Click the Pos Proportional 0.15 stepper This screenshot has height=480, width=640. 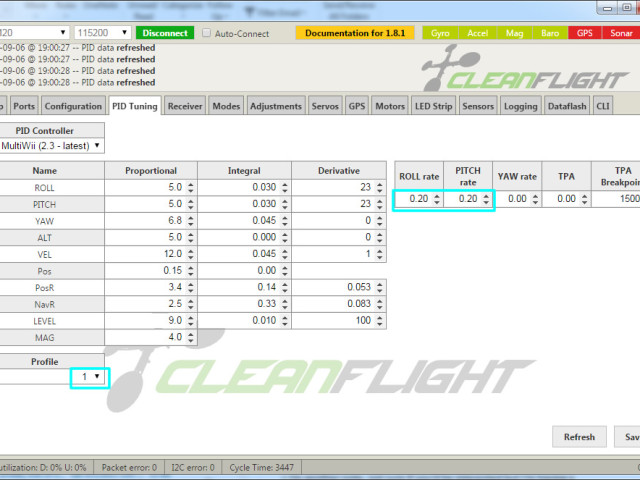click(191, 271)
